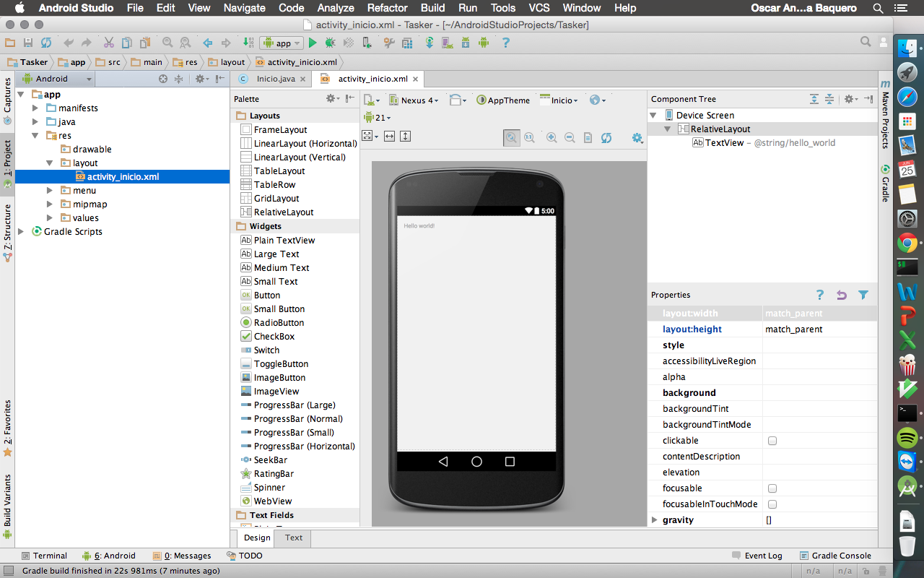The image size is (924, 578).
Task: Switch to the Inicio.java tab
Action: [x=271, y=79]
